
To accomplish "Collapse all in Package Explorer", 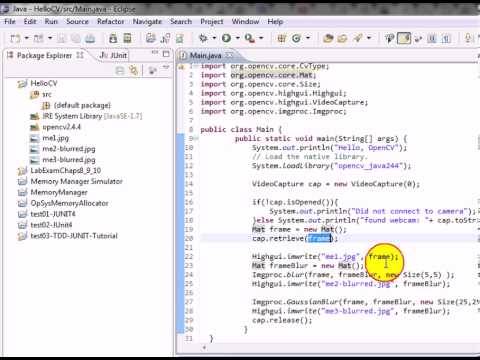I will pyautogui.click(x=120, y=70).
